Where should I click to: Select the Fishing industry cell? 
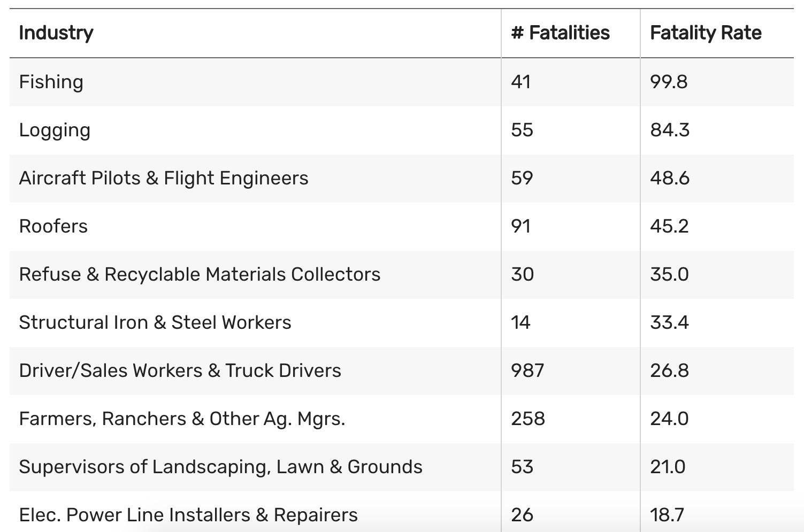[x=51, y=82]
